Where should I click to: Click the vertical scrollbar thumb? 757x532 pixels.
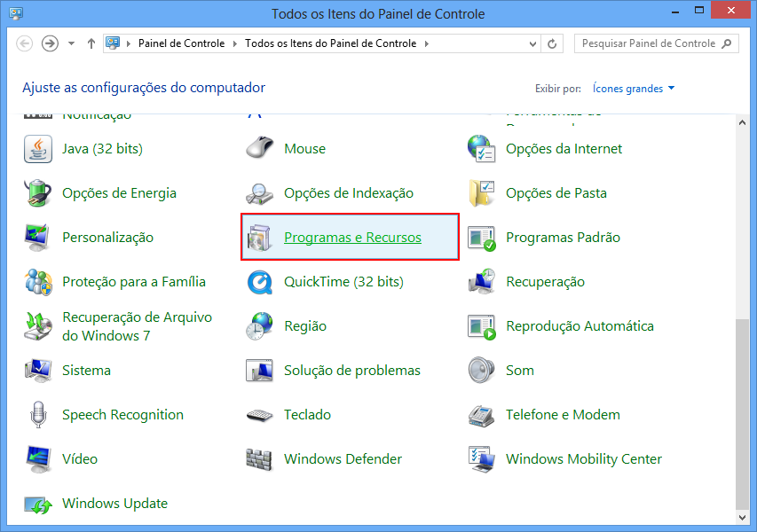click(742, 414)
